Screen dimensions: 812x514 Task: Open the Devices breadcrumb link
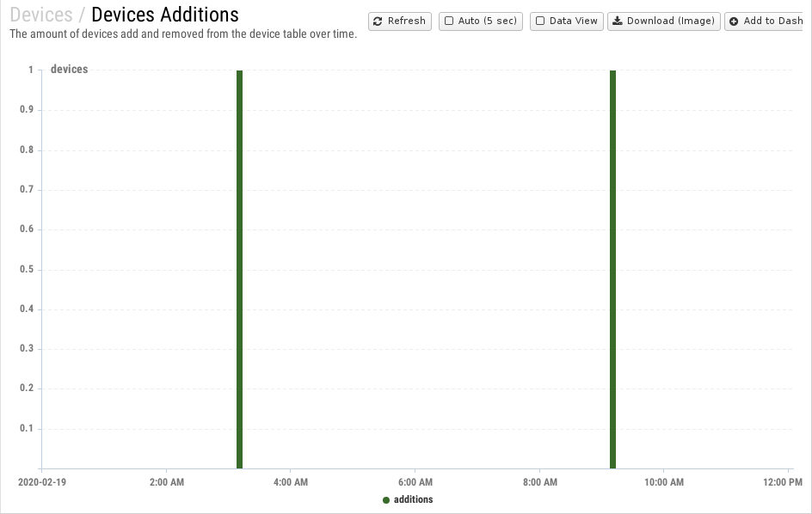41,15
